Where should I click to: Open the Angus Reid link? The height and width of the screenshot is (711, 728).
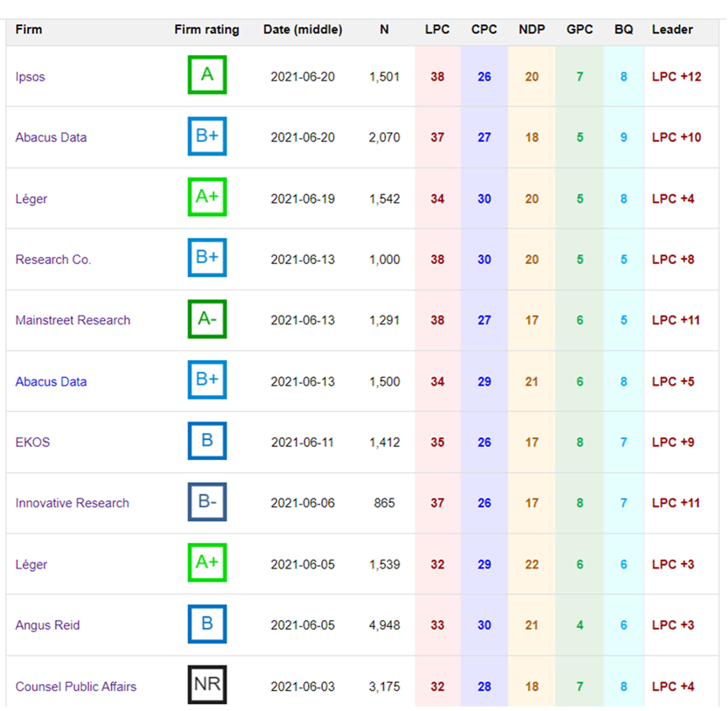click(x=47, y=625)
